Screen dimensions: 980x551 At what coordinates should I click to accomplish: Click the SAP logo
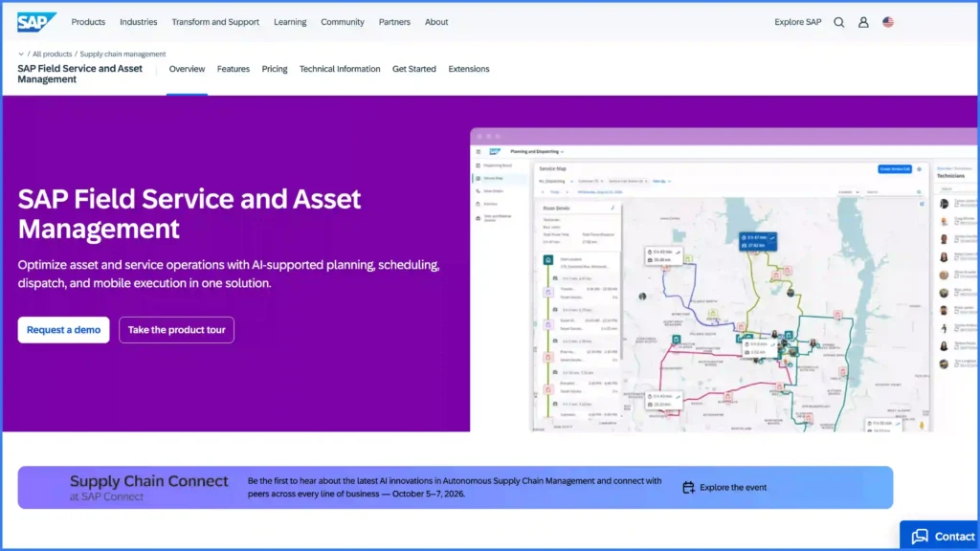37,22
